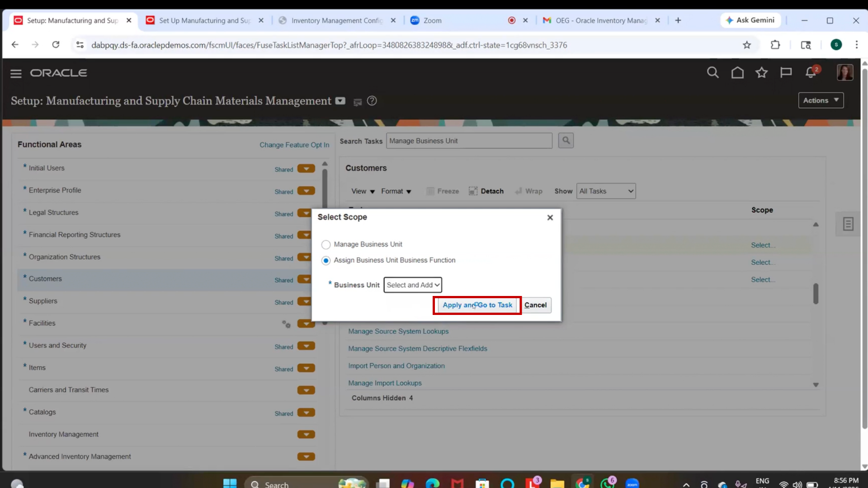Image resolution: width=868 pixels, height=488 pixels.
Task: Expand Carriers and Transit Times dropdown arrow
Action: [306, 390]
